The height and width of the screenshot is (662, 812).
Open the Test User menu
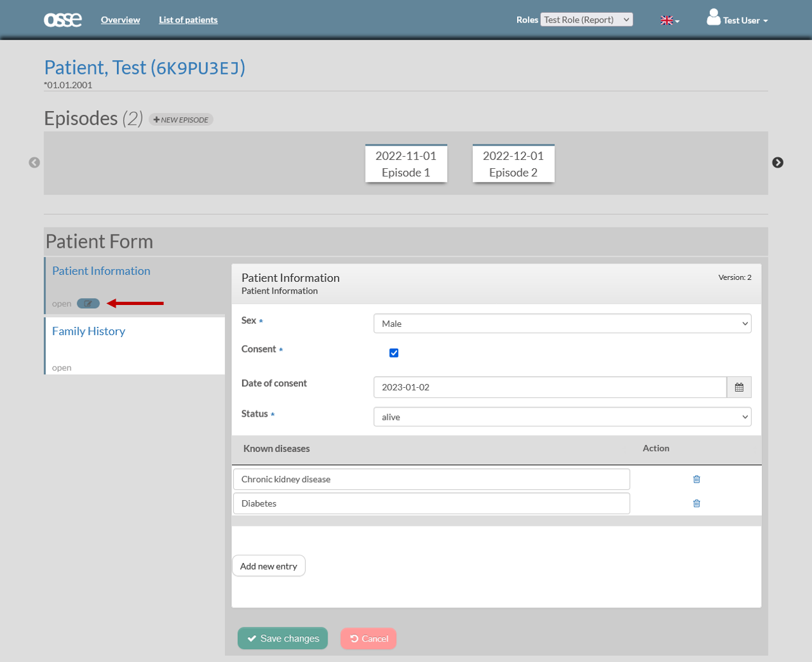745,21
